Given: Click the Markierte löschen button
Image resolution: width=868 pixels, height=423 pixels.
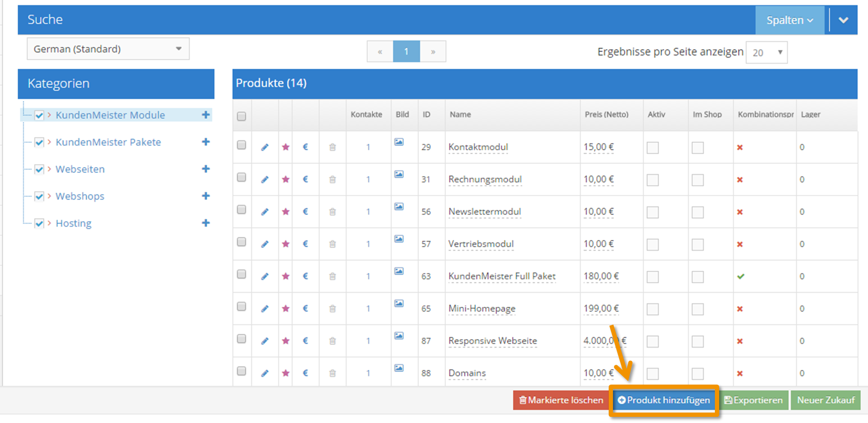Looking at the screenshot, I should pos(561,400).
